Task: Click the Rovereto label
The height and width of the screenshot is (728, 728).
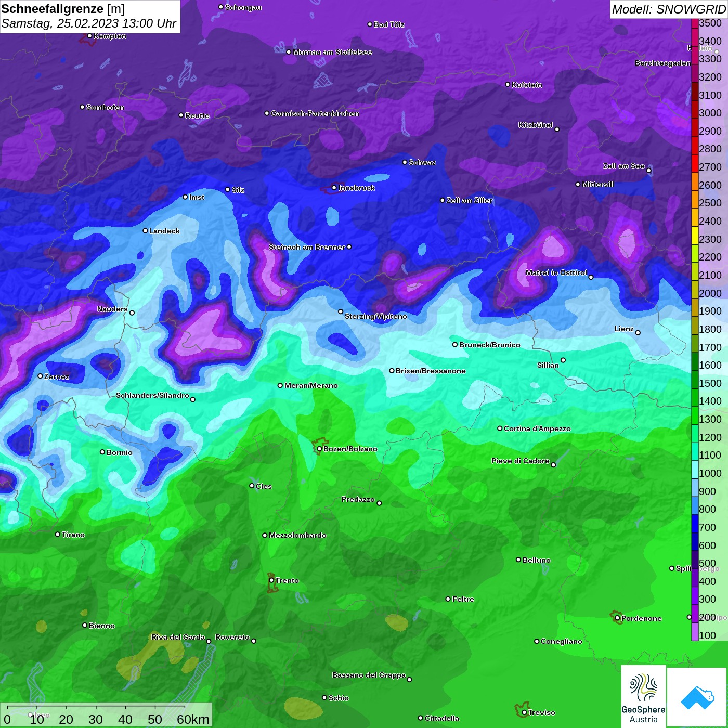Action: pos(232,637)
